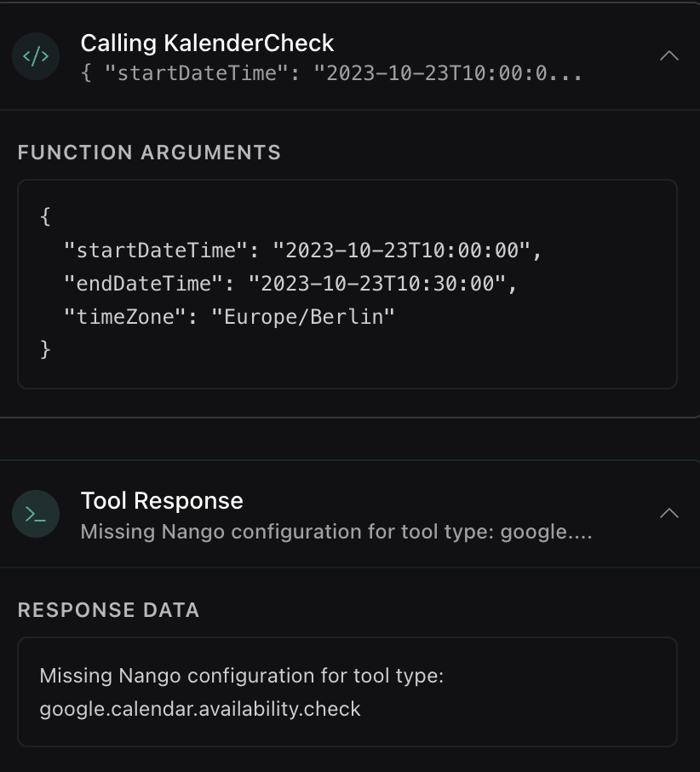Click the truncated startDateTime preview under KalenderCheck

coord(331,73)
